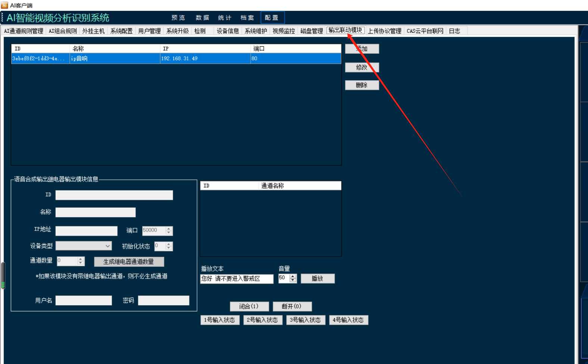Click the 名称 input field
Image resolution: width=588 pixels, height=364 pixels.
pyautogui.click(x=96, y=212)
